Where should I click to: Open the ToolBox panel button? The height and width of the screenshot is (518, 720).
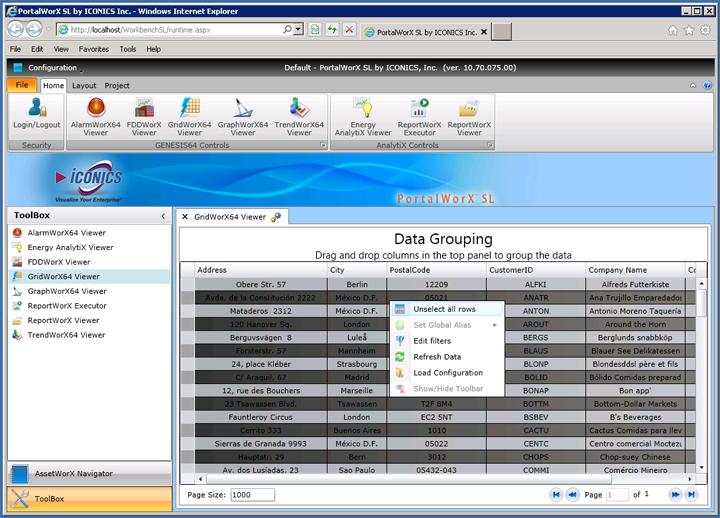click(x=90, y=499)
